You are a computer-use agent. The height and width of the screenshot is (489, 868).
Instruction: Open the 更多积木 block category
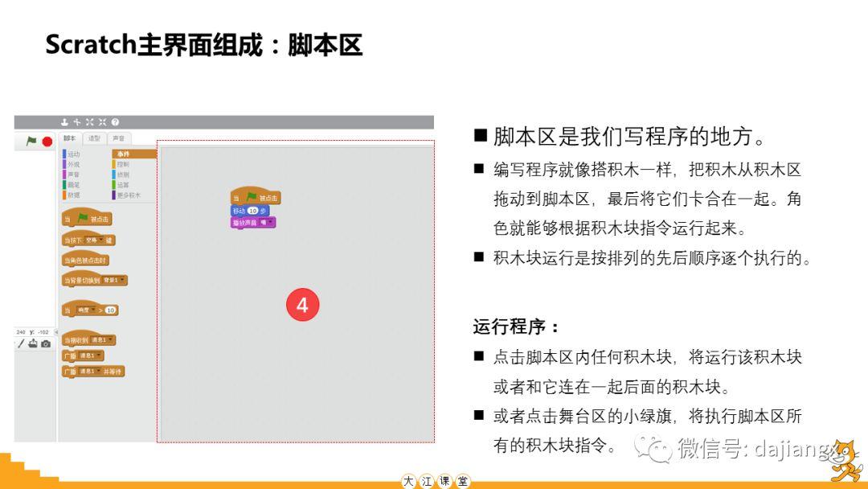tap(127, 195)
